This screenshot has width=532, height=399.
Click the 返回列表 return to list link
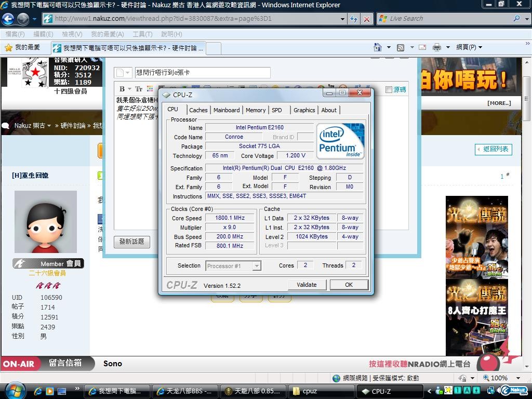coord(493,149)
